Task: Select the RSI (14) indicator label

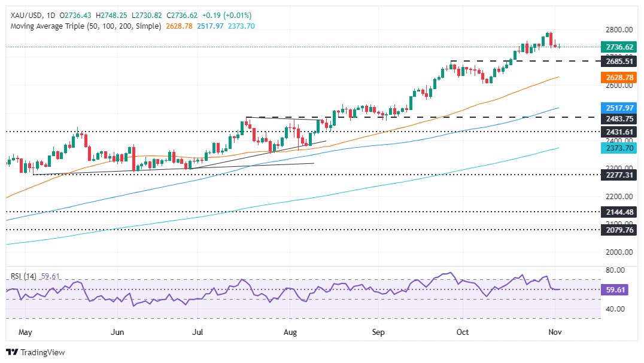Action: click(x=23, y=276)
